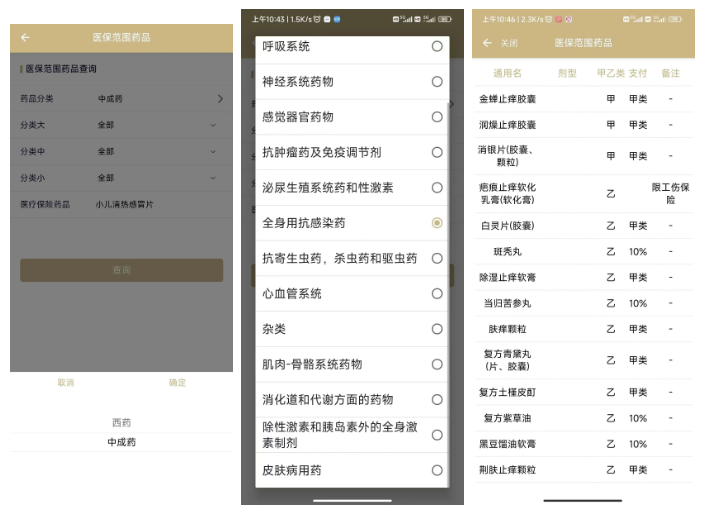Screen dimensions: 705x510
Task: Open the 金蝉止痒胶囊 drug row
Action: (x=507, y=99)
